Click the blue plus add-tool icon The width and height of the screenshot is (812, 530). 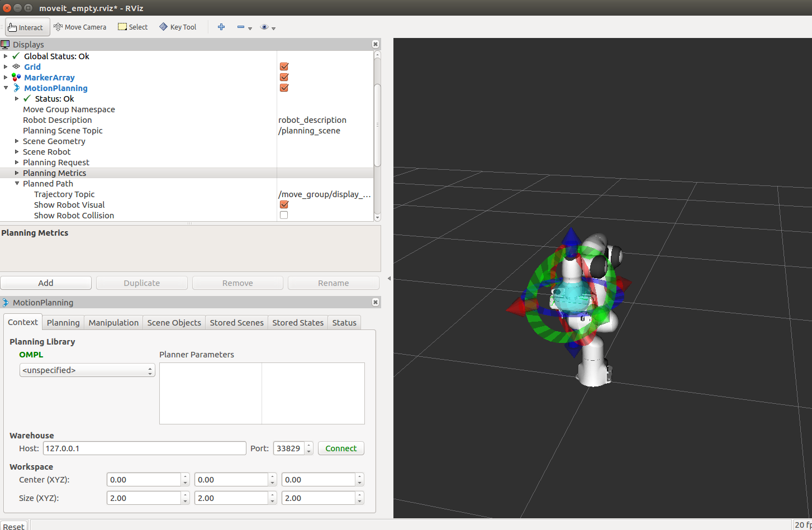[221, 27]
